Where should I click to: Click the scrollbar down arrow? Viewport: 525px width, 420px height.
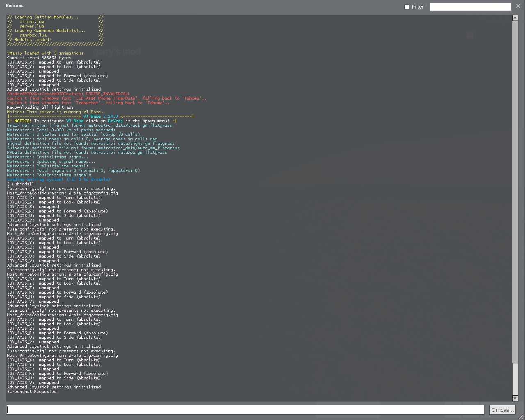click(x=515, y=398)
